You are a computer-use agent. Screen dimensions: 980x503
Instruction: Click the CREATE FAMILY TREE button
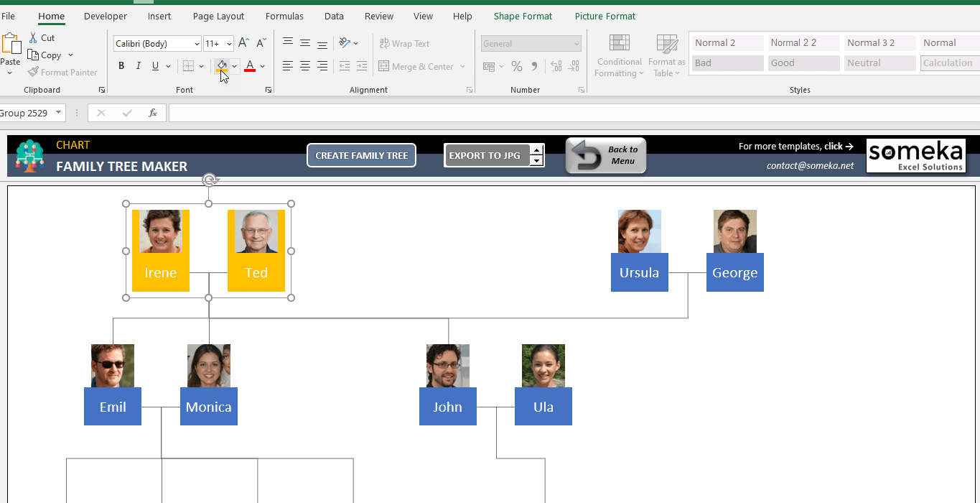tap(361, 155)
